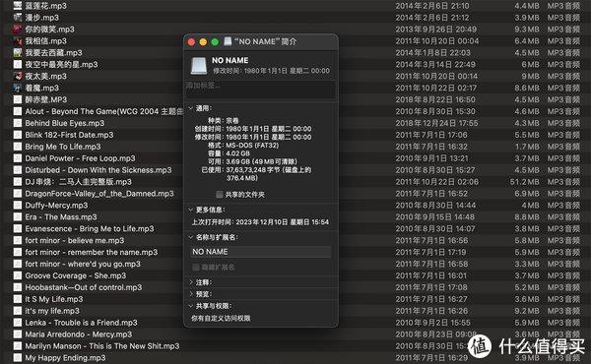Image resolution: width=591 pixels, height=364 pixels.
Task: Click the NO NAME volume drive icon in info header
Action: pyautogui.click(x=199, y=66)
